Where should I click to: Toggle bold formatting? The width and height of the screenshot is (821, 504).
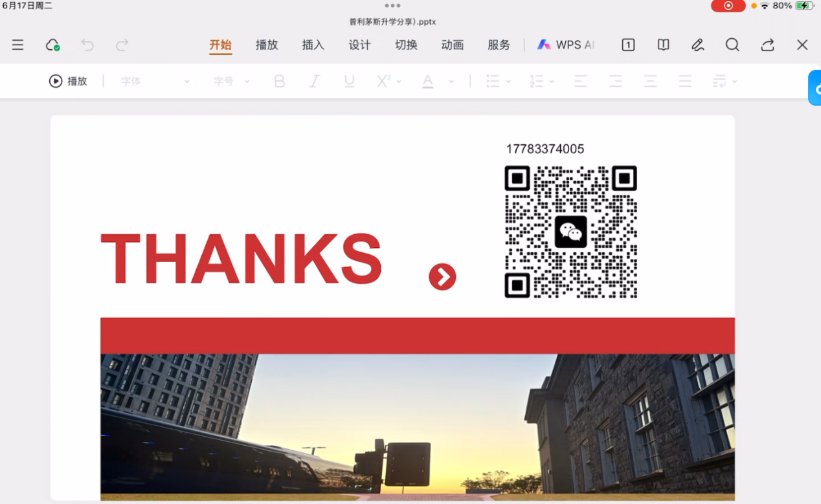coord(280,82)
